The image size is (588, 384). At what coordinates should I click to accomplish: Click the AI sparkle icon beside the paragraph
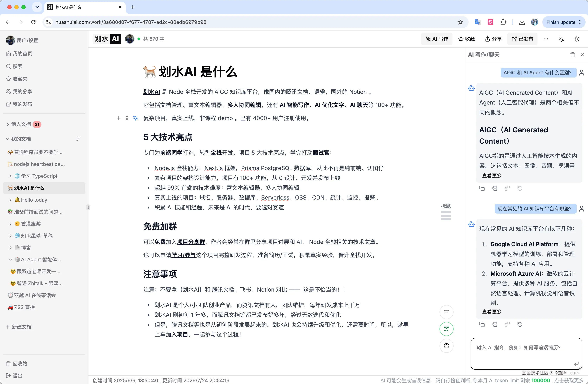click(135, 118)
